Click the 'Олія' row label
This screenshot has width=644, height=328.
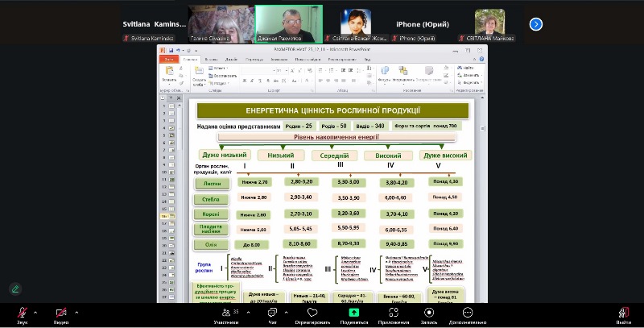(211, 244)
